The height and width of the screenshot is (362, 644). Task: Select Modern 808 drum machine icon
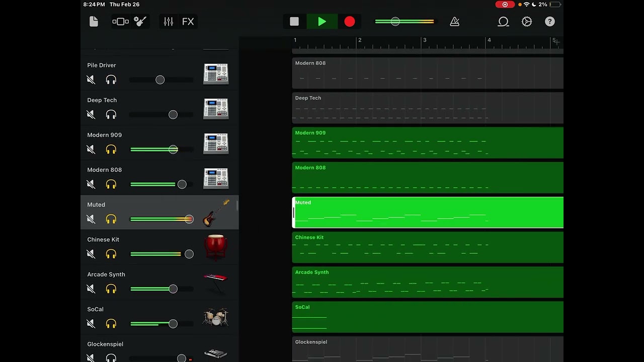216,178
